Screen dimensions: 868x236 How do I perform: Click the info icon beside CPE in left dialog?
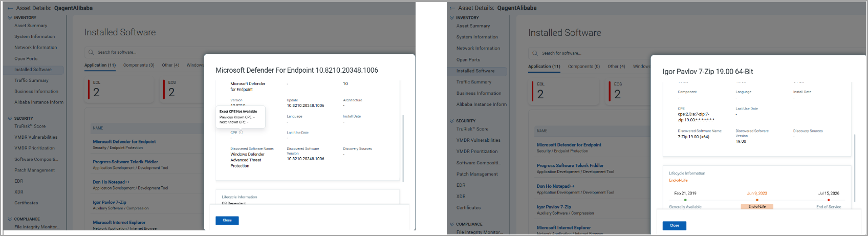coord(241,132)
